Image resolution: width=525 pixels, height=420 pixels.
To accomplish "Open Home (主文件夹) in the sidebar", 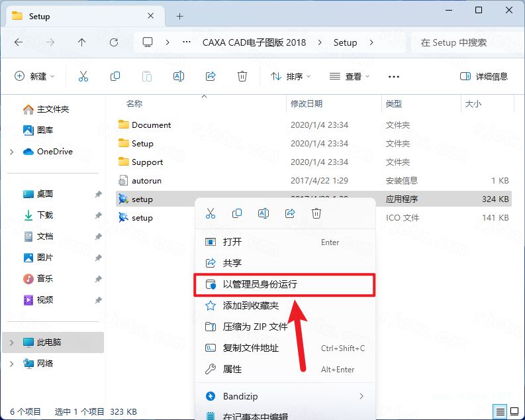I will click(x=46, y=109).
